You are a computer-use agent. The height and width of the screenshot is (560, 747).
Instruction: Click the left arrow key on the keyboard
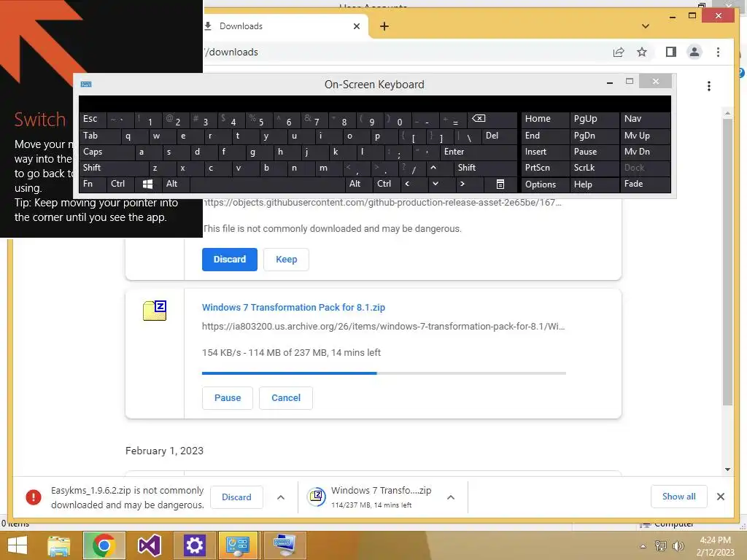407,184
